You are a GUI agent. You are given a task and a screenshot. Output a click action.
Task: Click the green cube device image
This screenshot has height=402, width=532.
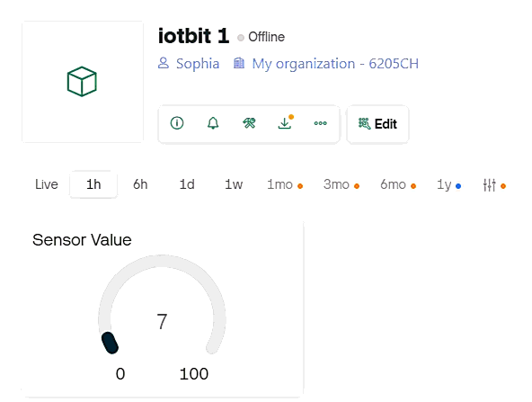click(x=82, y=82)
